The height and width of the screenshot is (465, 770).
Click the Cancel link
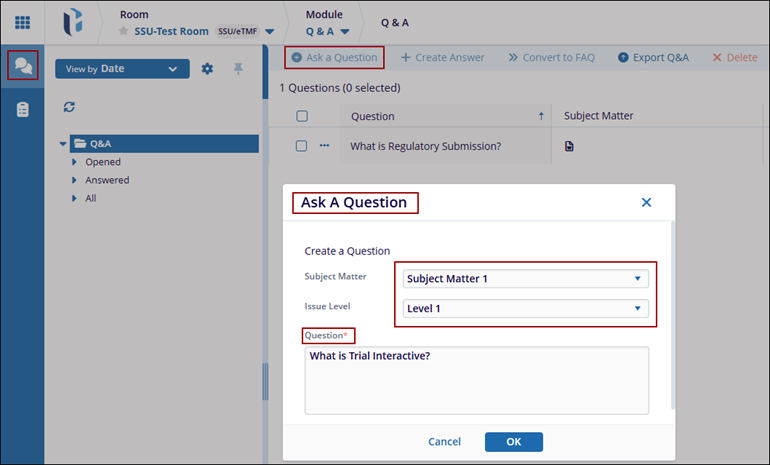tap(444, 442)
